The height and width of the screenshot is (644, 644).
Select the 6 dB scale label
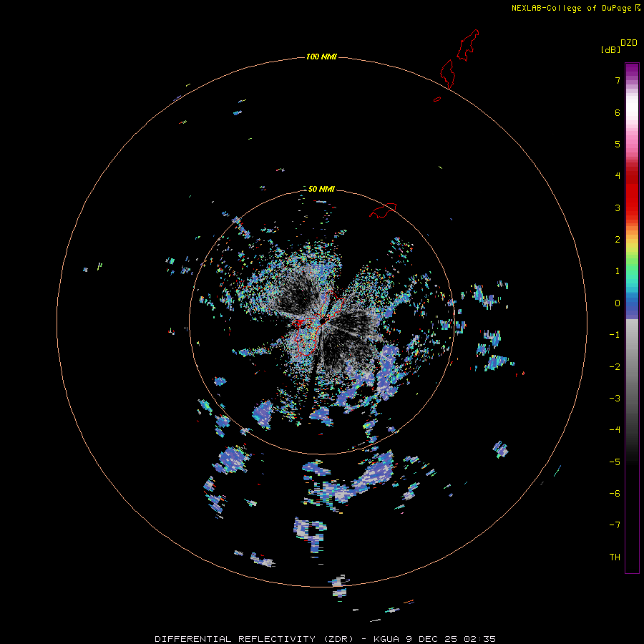618,112
